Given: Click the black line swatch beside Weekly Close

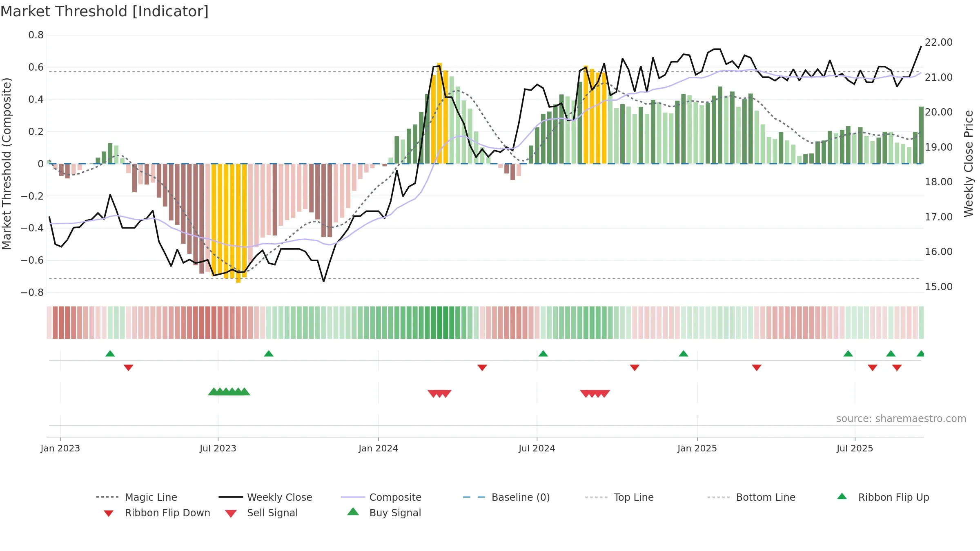Looking at the screenshot, I should tap(231, 497).
